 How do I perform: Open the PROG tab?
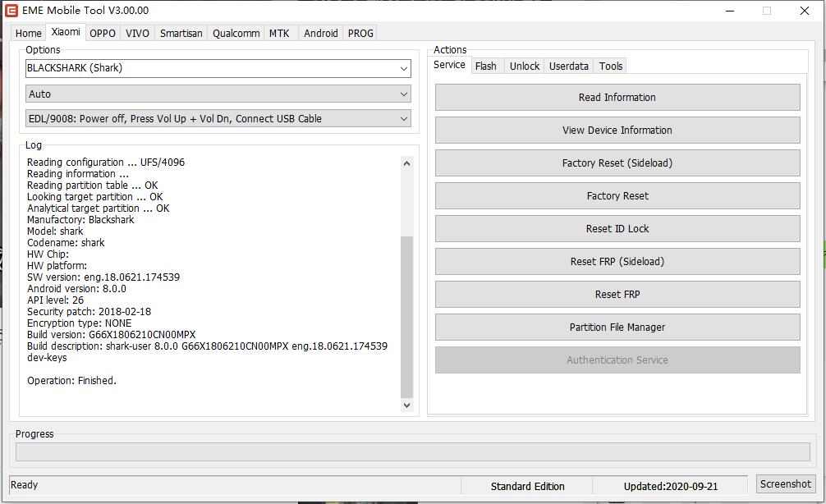pos(360,33)
